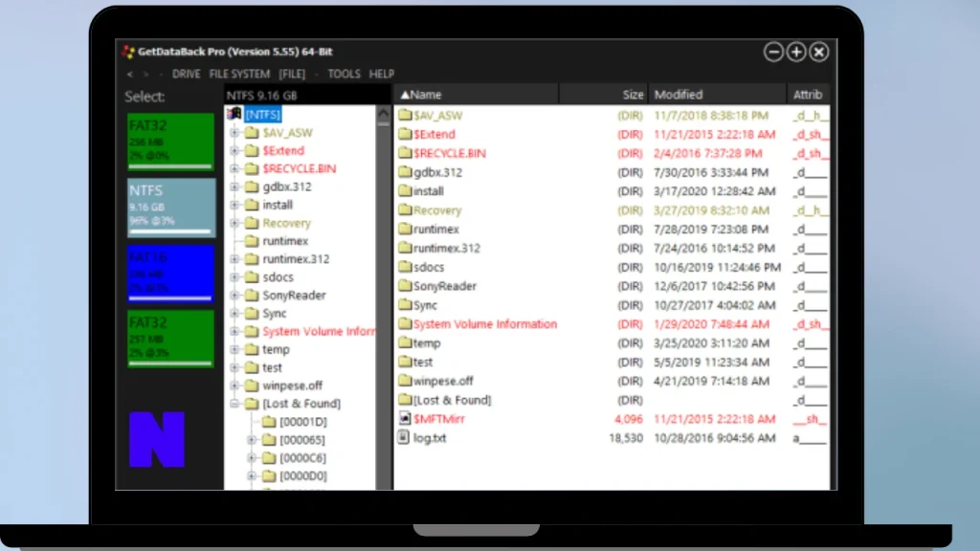Sort by Attrib column header
980x551 pixels.
(x=808, y=95)
